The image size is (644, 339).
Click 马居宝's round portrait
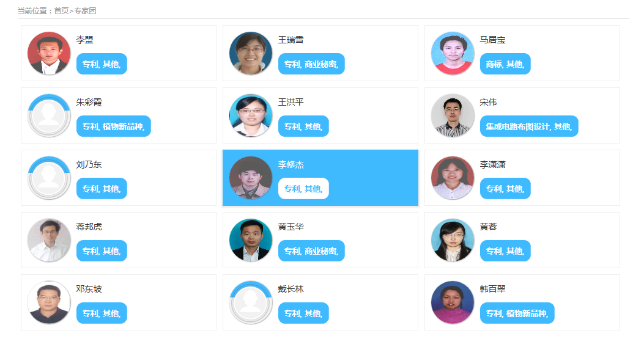(453, 54)
